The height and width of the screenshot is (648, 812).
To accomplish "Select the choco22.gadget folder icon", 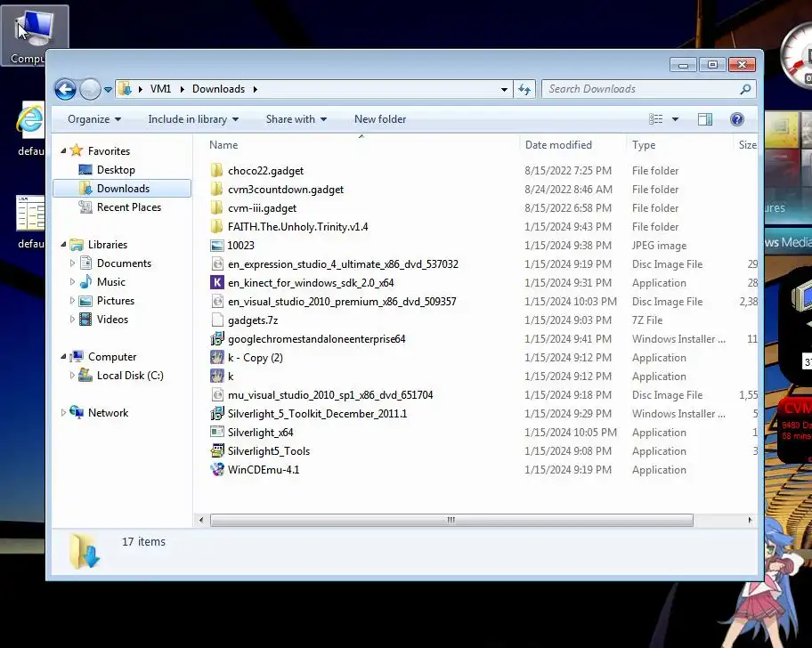I will point(217,170).
